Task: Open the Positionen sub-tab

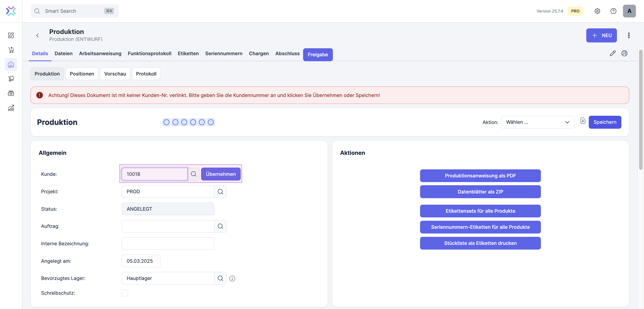Action: (82, 74)
